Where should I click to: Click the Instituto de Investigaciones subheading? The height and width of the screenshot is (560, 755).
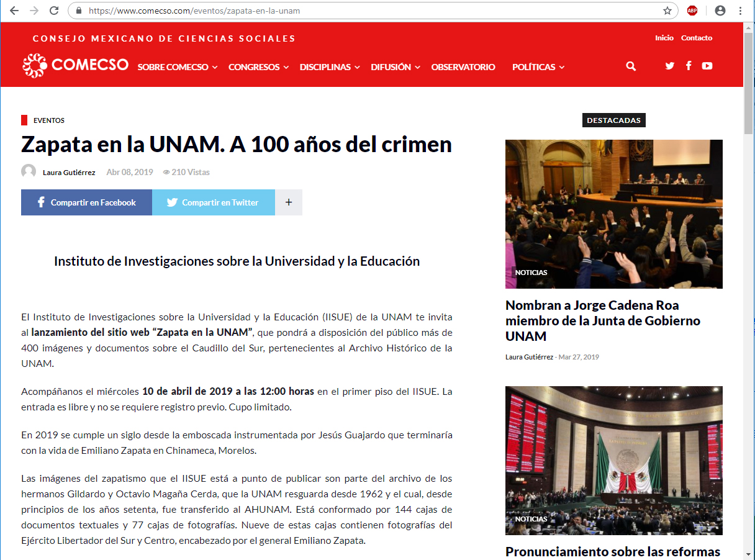tap(237, 261)
